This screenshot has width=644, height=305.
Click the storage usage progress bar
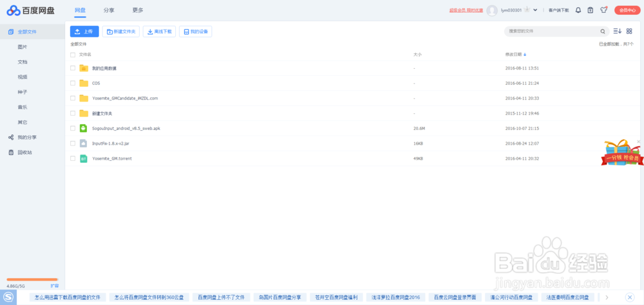coord(32,279)
